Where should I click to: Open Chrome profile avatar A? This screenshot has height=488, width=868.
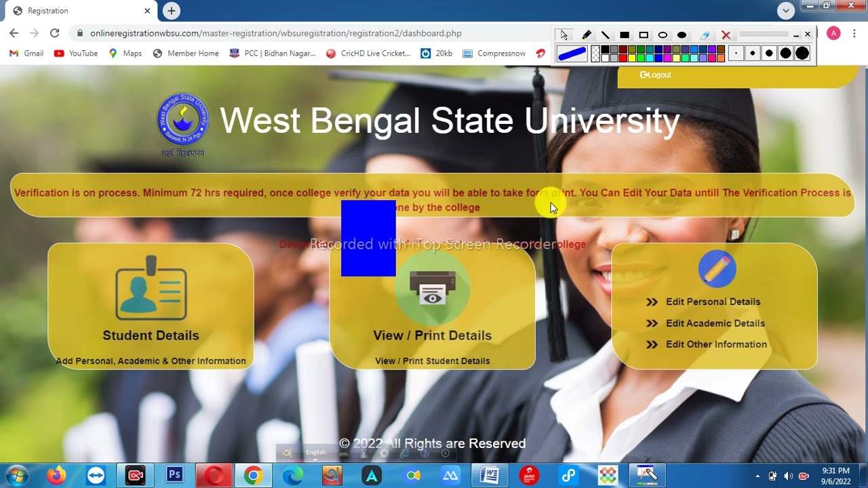point(833,34)
